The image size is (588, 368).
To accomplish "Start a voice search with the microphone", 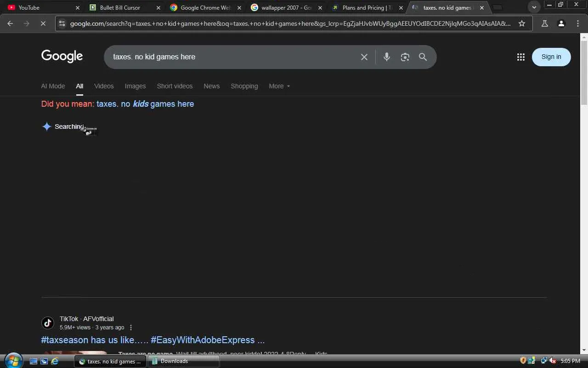I will click(387, 57).
